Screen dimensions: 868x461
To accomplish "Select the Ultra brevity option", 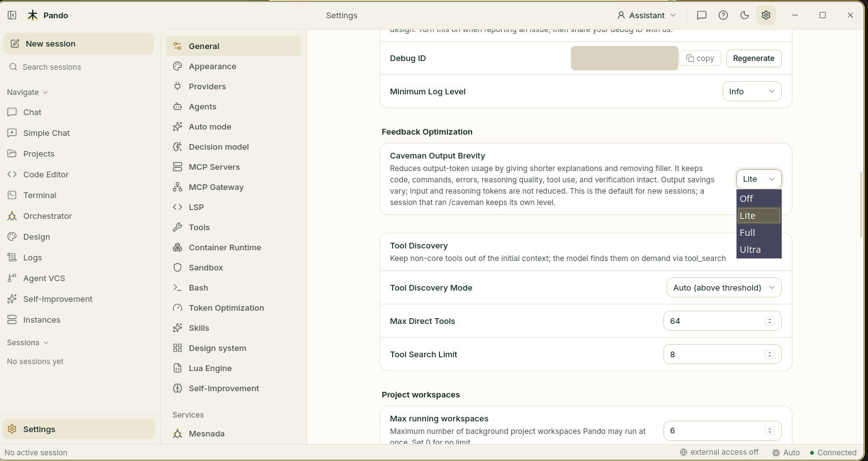I will pos(758,250).
